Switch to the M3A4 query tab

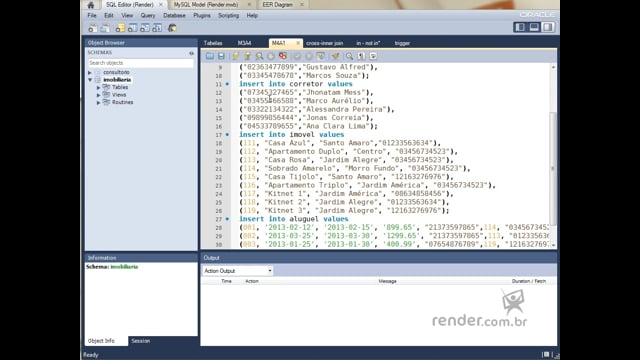(x=244, y=43)
